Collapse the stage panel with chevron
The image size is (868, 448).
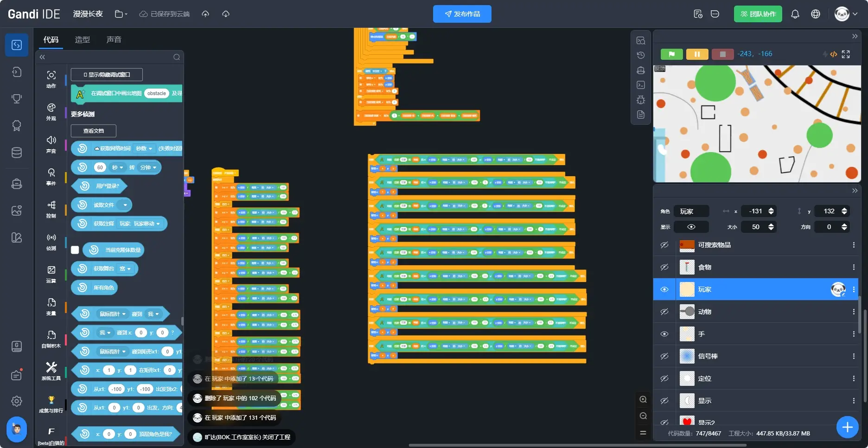tap(855, 36)
